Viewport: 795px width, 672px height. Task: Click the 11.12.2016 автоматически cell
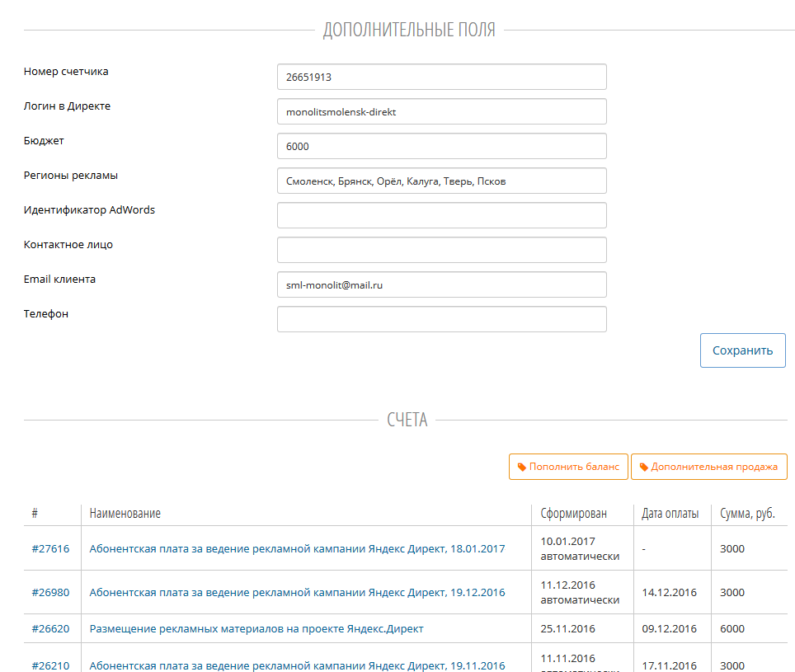(580, 593)
